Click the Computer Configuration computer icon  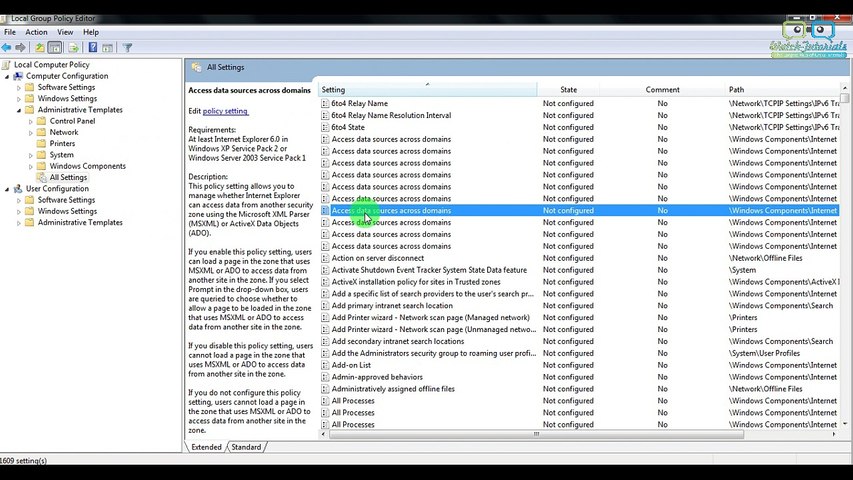(x=18, y=76)
